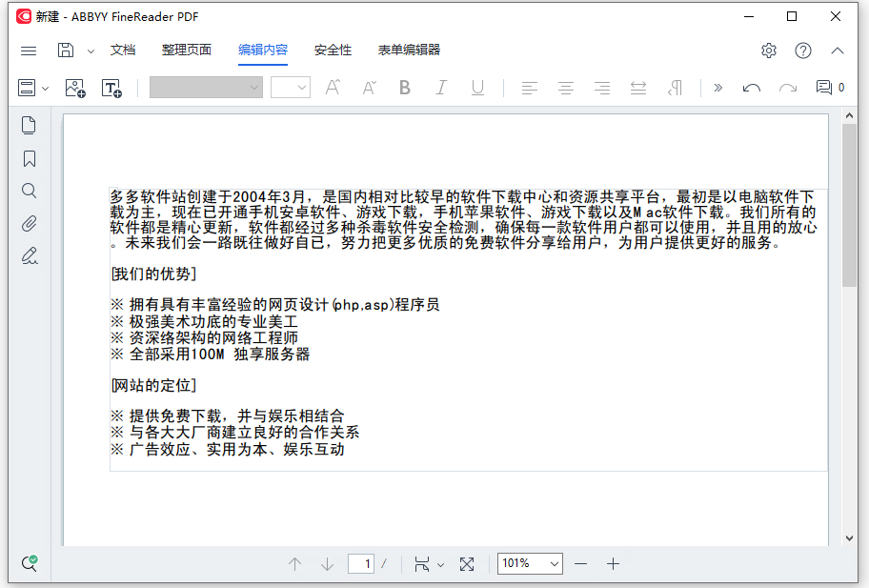The width and height of the screenshot is (869, 588).
Task: Open the 文档 tab
Action: [123, 50]
